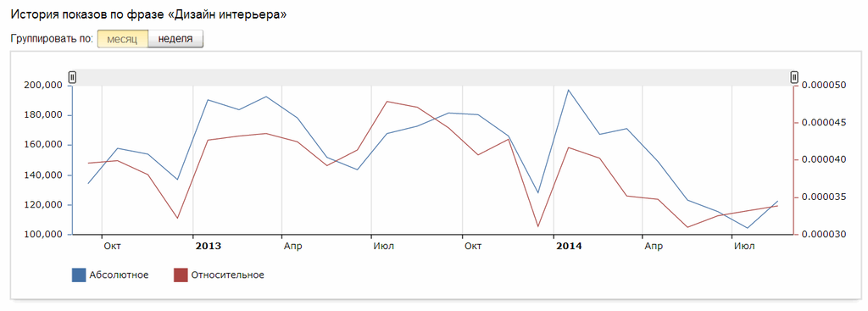Click the first Окт axis label
Screen dimensions: 868x311
pos(113,247)
